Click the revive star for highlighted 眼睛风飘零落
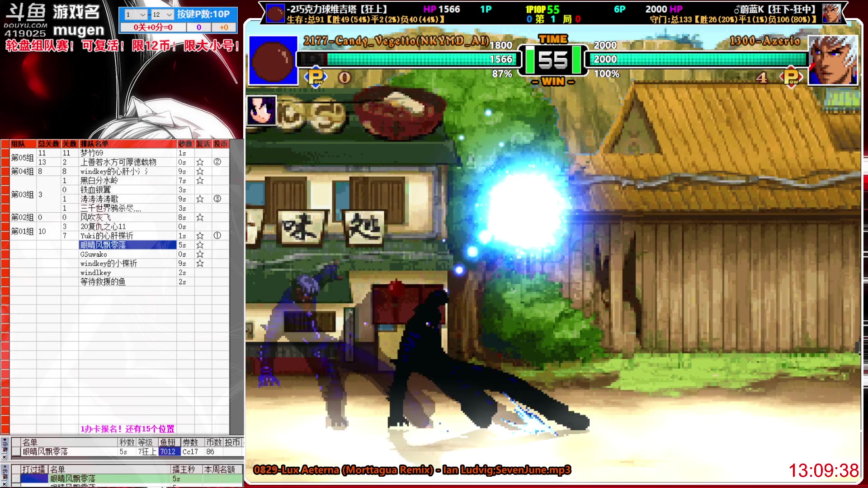The height and width of the screenshot is (488, 868). (x=200, y=245)
